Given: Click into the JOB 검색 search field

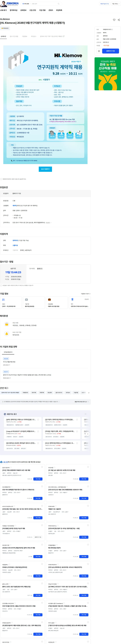Looking at the screenshot, I should click(44, 4).
